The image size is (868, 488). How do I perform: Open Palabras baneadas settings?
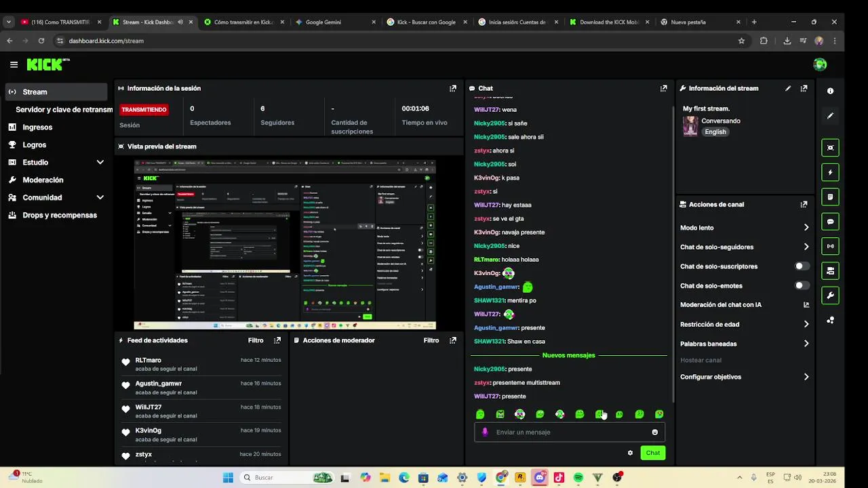[x=745, y=344]
